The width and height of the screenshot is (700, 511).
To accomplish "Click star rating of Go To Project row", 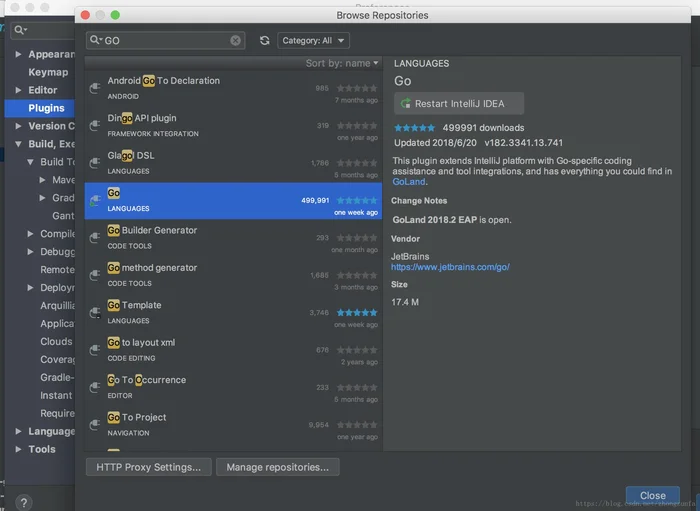I will 357,425.
